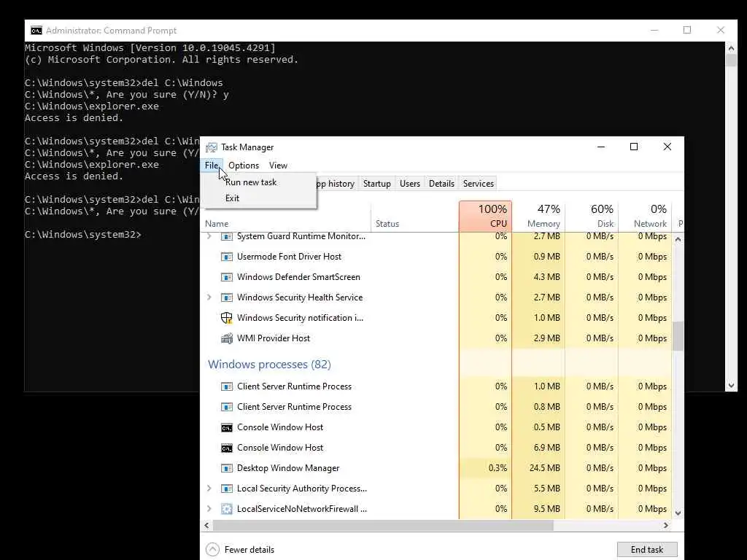
Task: Click the 0.3% CPU value
Action: (498, 468)
